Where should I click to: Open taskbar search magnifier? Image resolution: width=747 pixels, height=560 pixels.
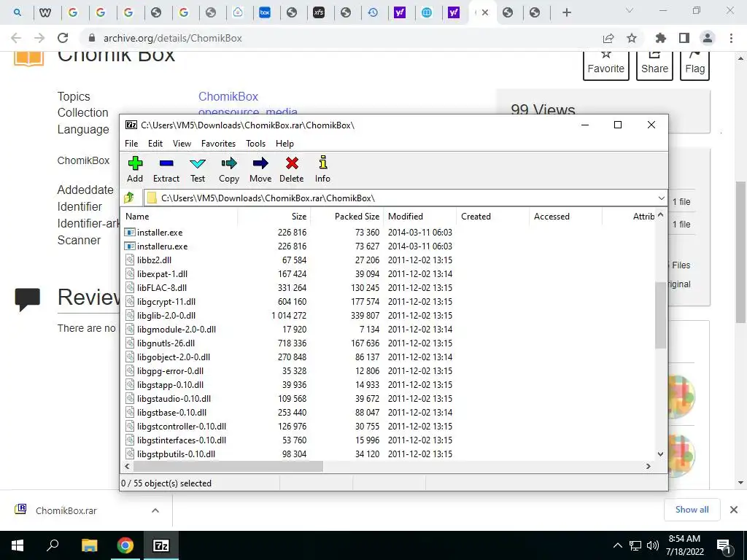pyautogui.click(x=53, y=545)
